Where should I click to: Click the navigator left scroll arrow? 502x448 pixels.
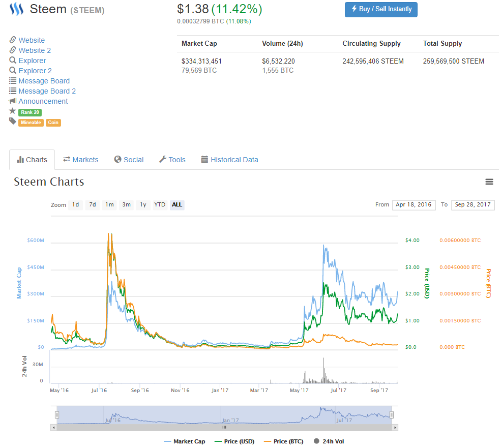click(x=54, y=428)
